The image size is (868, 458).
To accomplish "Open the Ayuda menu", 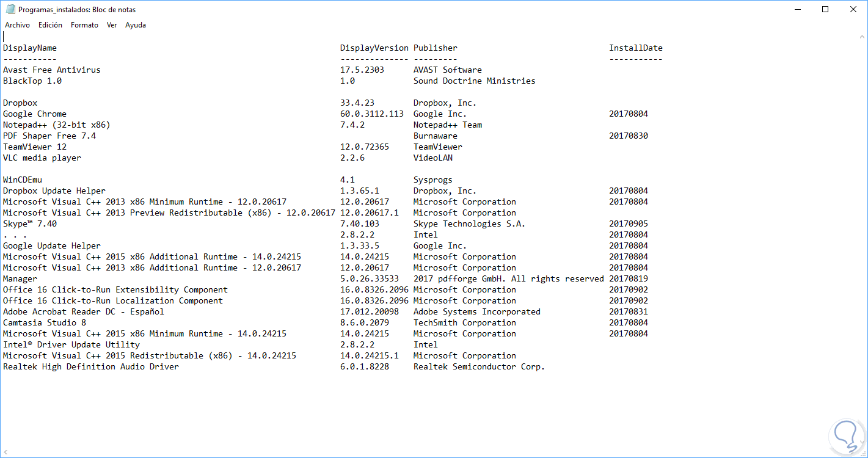I will (136, 25).
